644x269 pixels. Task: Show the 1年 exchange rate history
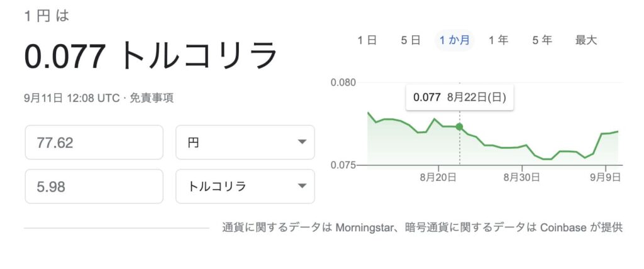point(498,40)
